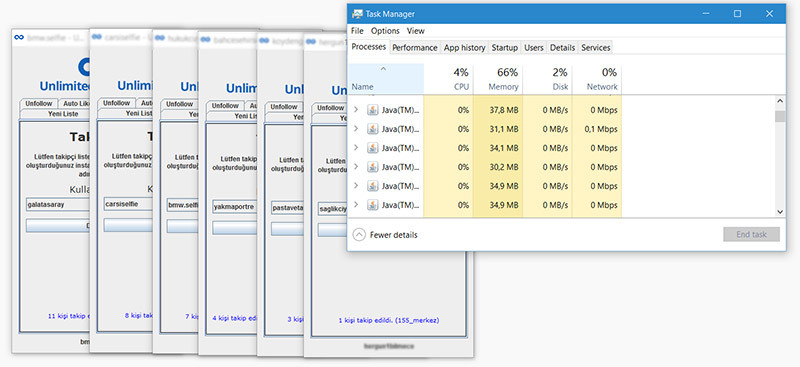Click the button below the galatasaray field
This screenshot has width=800, height=367.
coord(58,226)
